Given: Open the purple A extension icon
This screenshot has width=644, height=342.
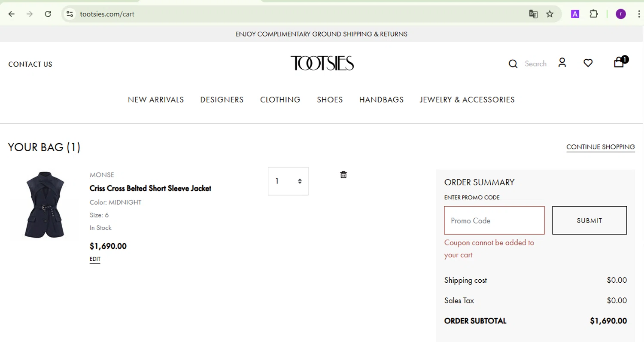Looking at the screenshot, I should [575, 14].
